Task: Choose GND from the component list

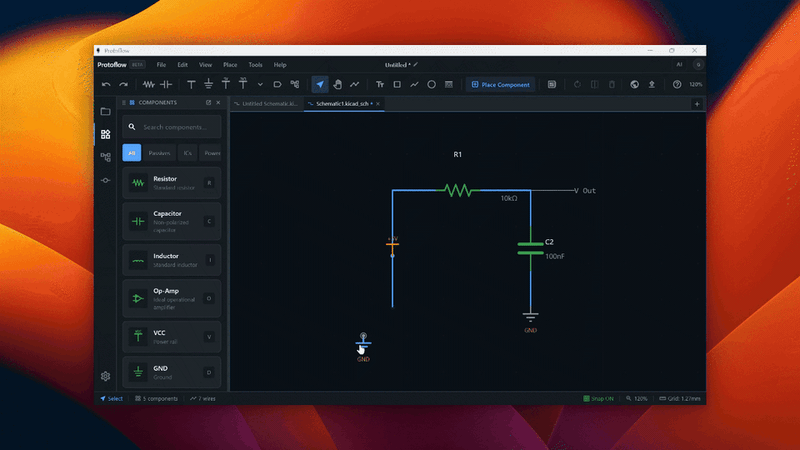Action: point(171,372)
